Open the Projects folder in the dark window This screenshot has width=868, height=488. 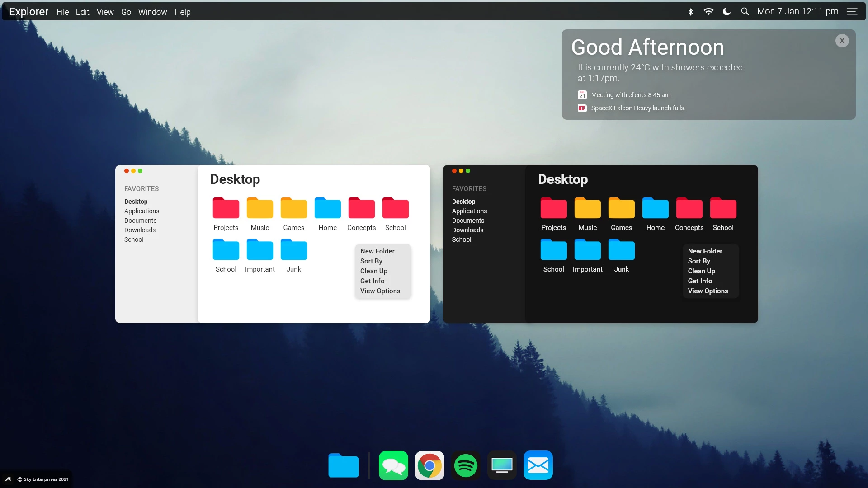(x=553, y=208)
